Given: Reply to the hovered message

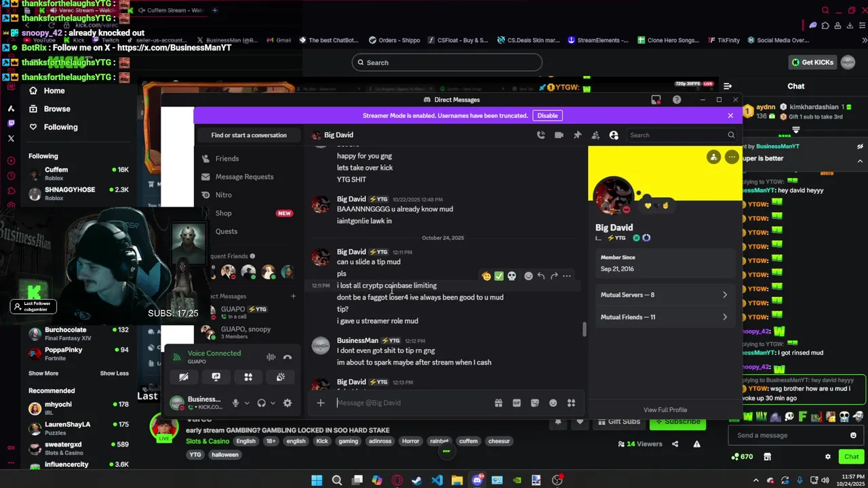Looking at the screenshot, I should click(541, 276).
